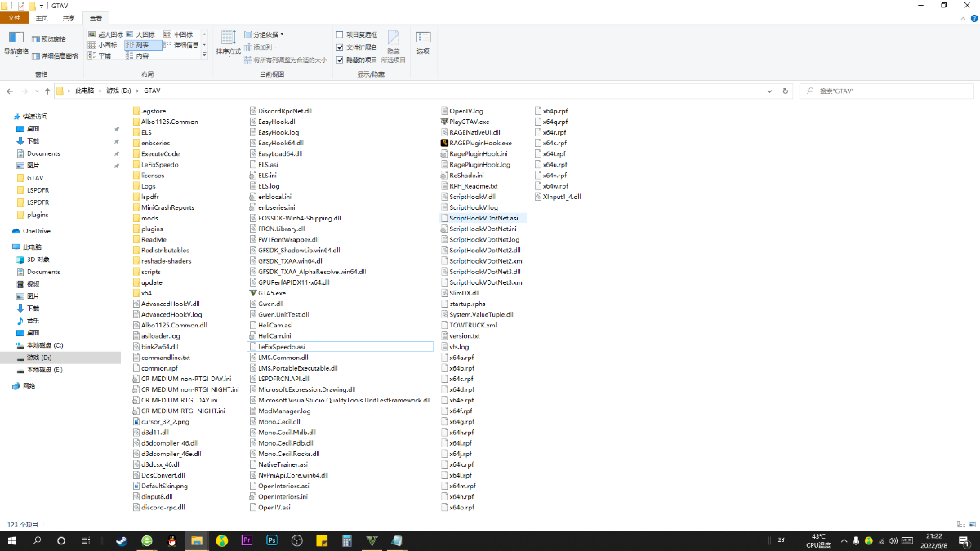Expand the layout gallery more arrow
This screenshot has height=551, width=980.
(x=204, y=56)
